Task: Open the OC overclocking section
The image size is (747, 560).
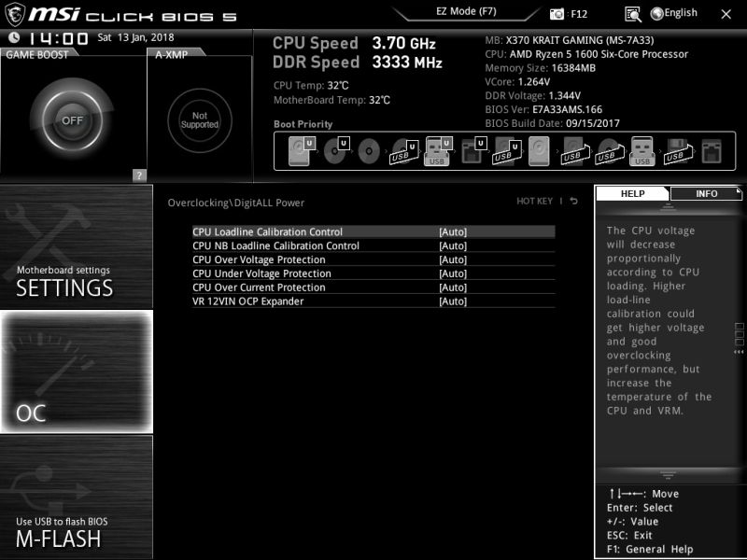Action: tap(77, 371)
